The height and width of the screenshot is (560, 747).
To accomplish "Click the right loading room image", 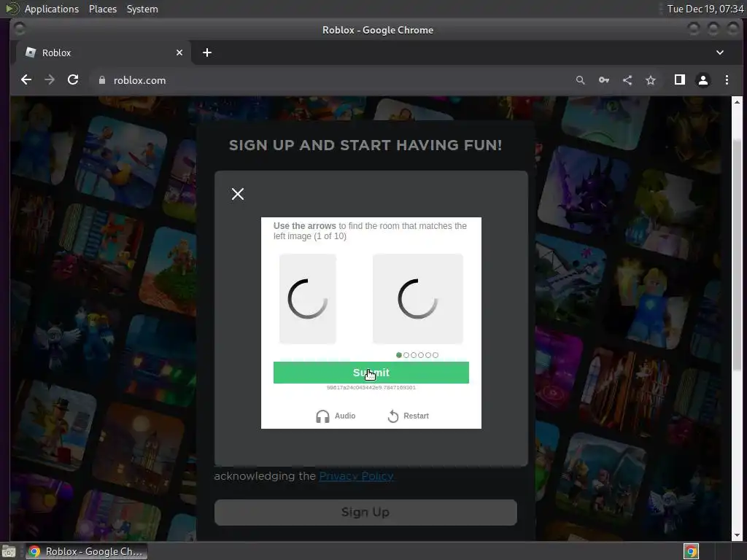I will [418, 299].
